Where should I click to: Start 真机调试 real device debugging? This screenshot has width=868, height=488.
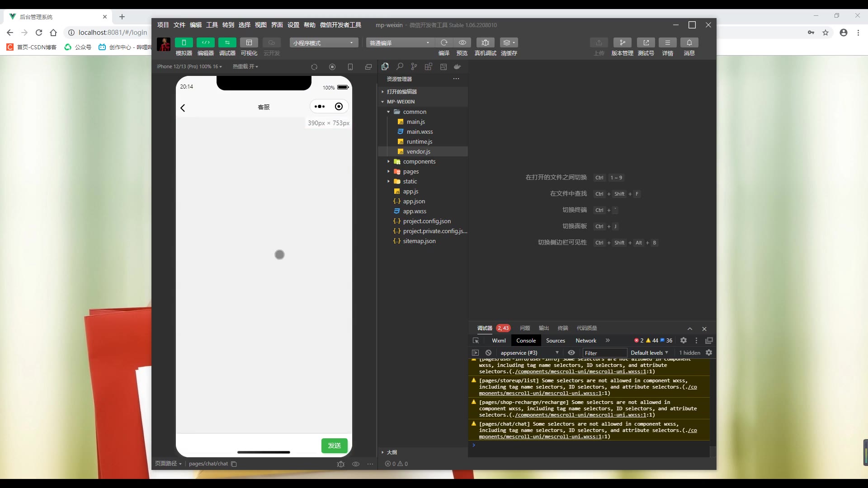click(485, 42)
